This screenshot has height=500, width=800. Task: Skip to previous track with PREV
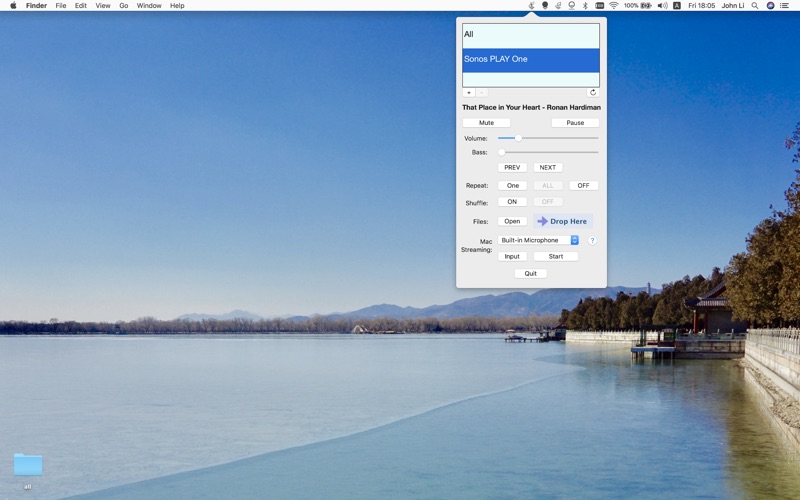(512, 167)
